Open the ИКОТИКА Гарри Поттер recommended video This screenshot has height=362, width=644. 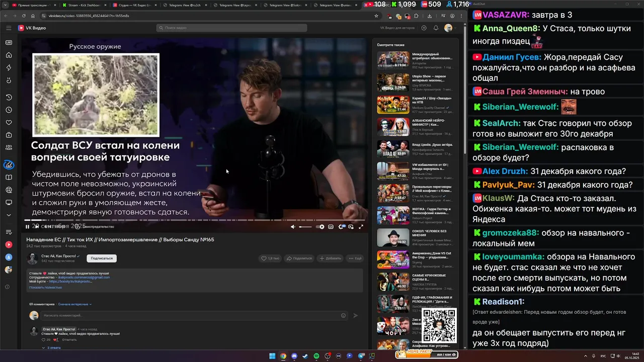(393, 215)
